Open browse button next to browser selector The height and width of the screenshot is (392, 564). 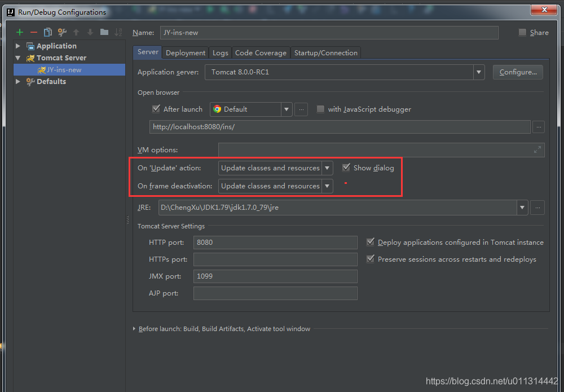[301, 109]
